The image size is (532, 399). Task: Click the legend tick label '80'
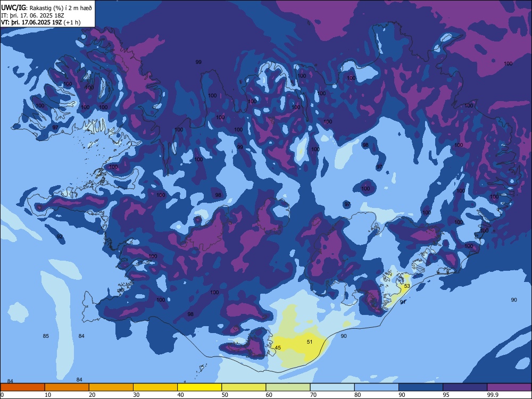pos(358,395)
